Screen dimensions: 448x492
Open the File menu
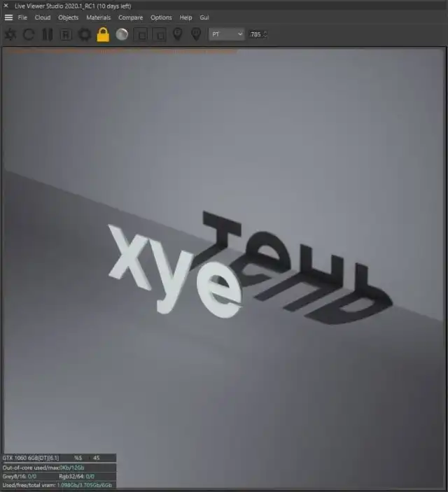tap(22, 17)
